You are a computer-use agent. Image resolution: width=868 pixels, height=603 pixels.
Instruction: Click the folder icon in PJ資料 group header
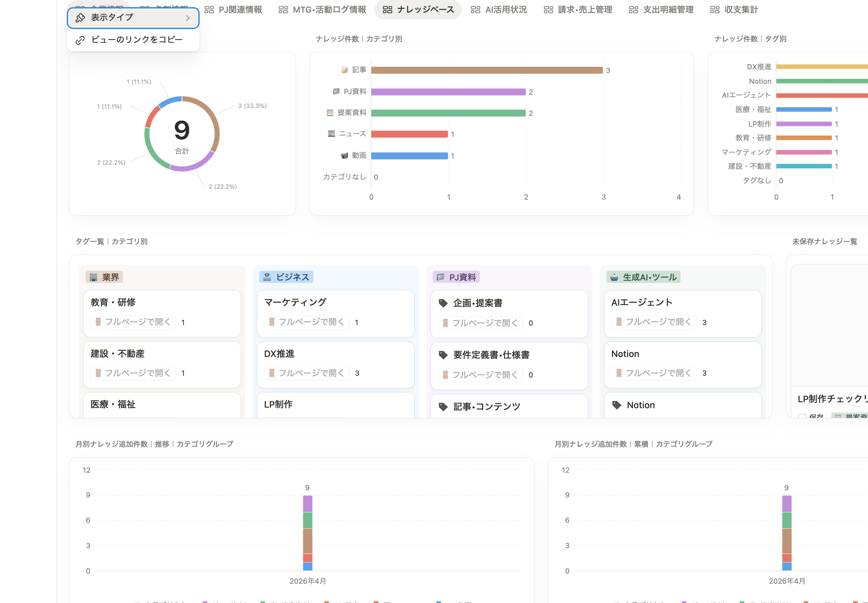[x=440, y=277]
